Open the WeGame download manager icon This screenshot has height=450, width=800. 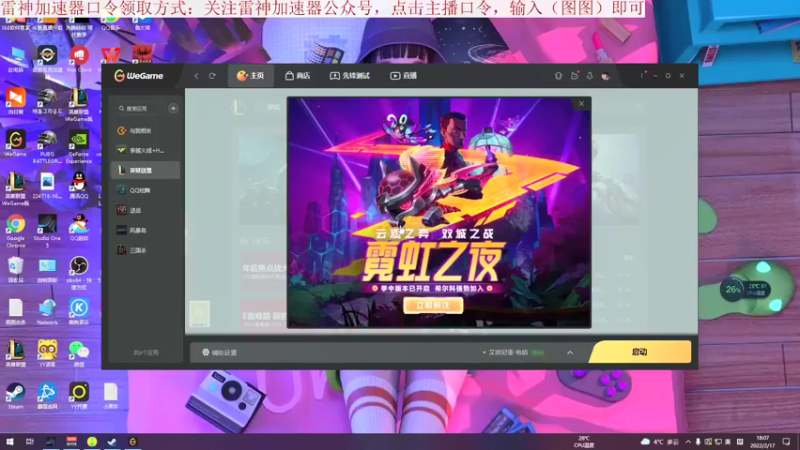click(x=590, y=76)
